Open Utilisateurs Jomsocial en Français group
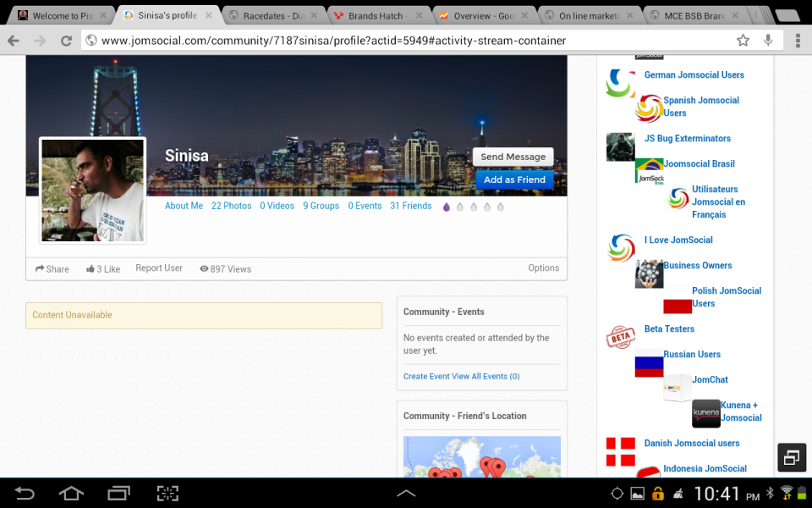812x508 pixels. [x=718, y=202]
